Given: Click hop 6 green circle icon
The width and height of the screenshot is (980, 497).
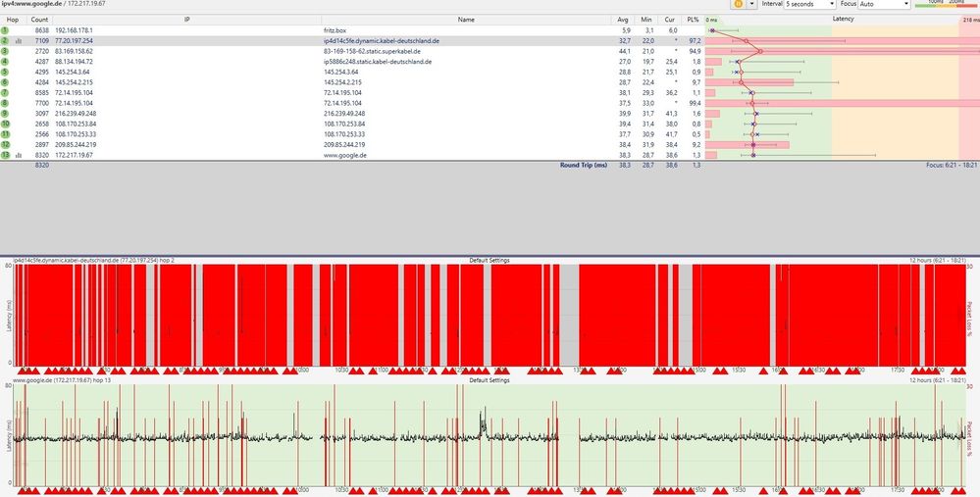Looking at the screenshot, I should (5, 82).
